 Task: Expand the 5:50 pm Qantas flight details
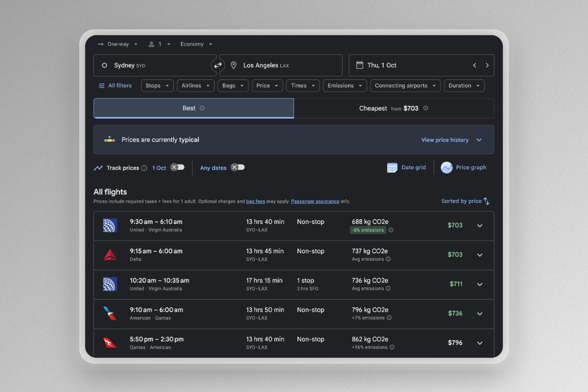point(480,343)
